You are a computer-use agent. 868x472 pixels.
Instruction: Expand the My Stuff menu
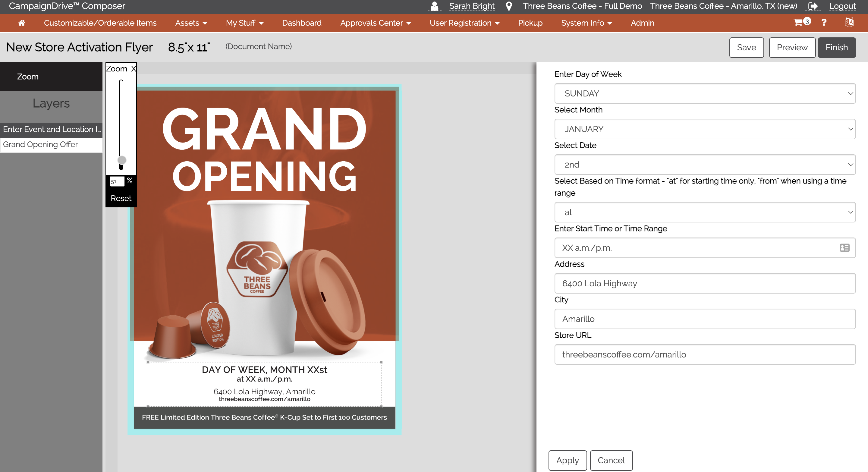(x=245, y=23)
